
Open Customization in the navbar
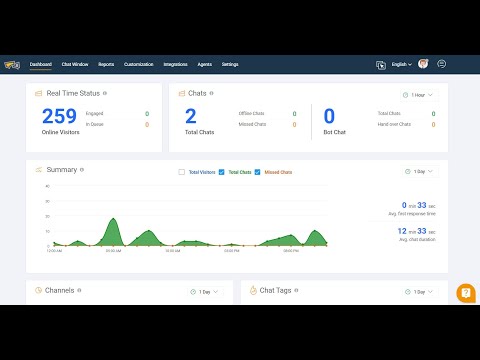coord(139,64)
